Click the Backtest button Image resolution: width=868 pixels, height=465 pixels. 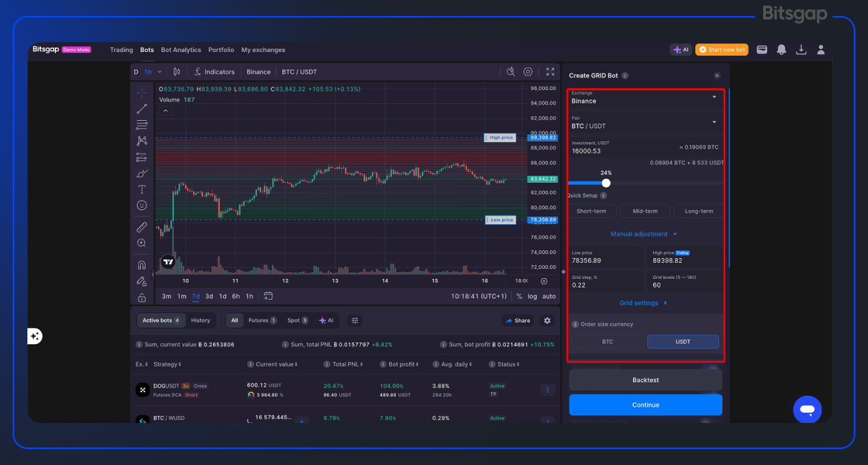click(646, 380)
